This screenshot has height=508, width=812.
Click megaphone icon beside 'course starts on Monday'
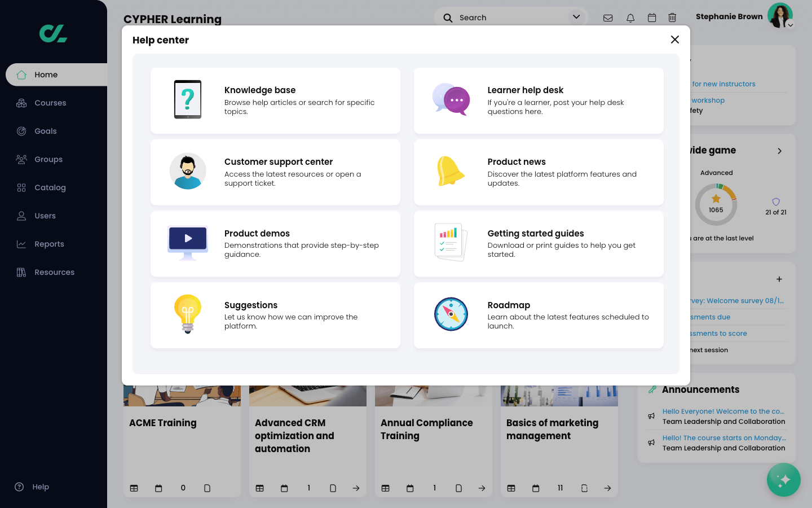tap(651, 443)
